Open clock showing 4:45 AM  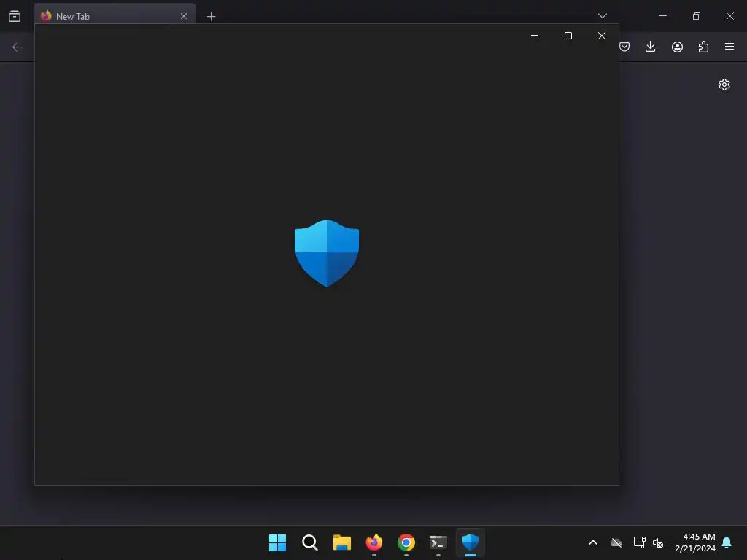click(x=695, y=542)
